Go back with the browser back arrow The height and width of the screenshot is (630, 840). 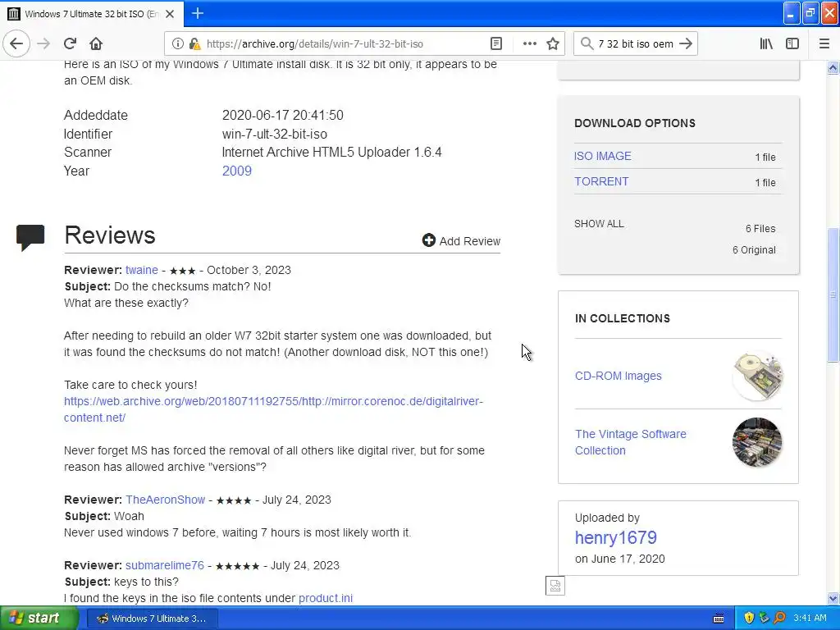coord(16,43)
